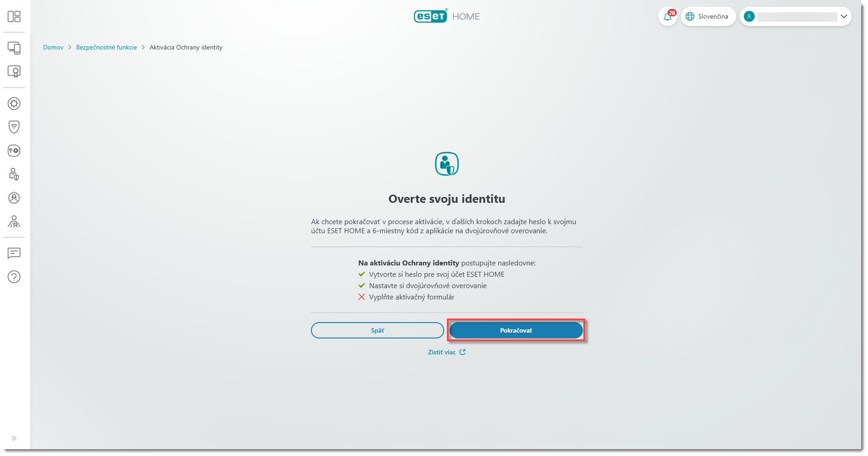The image size is (868, 456).
Task: Open the dashboard overview icon in sidebar
Action: (x=14, y=17)
